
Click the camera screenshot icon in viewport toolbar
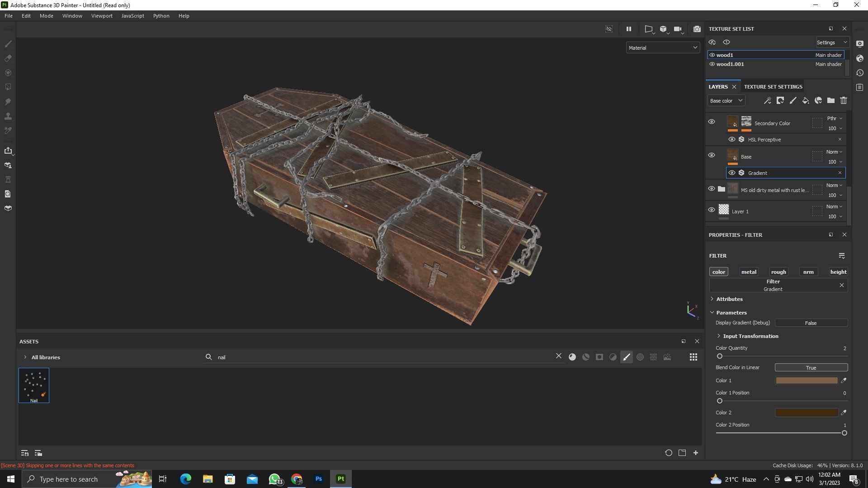click(x=697, y=29)
